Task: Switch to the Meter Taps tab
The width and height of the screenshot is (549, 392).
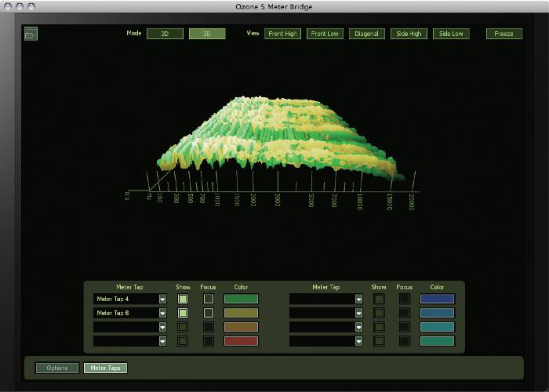Action: (105, 368)
